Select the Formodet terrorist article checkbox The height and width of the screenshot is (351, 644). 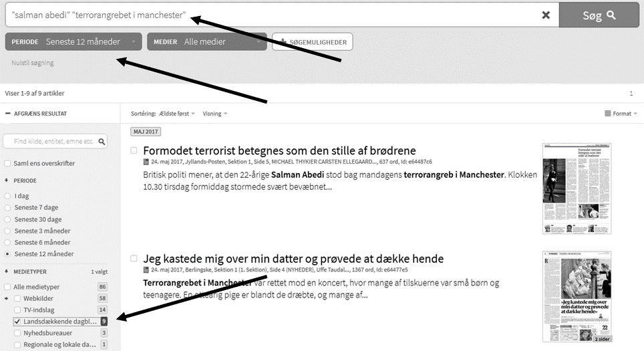pyautogui.click(x=134, y=150)
